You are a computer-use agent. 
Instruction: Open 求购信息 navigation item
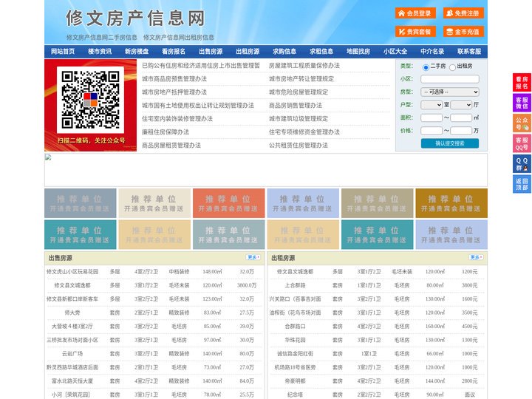coord(284,52)
